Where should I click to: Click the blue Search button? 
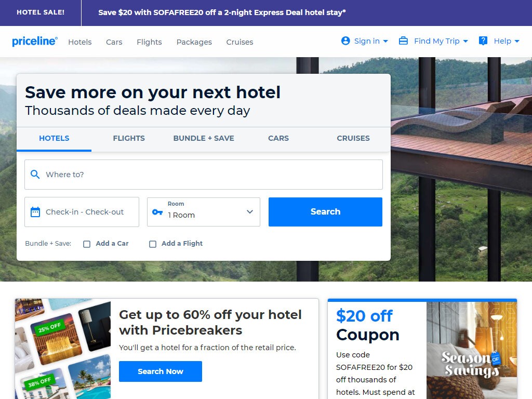pos(325,212)
